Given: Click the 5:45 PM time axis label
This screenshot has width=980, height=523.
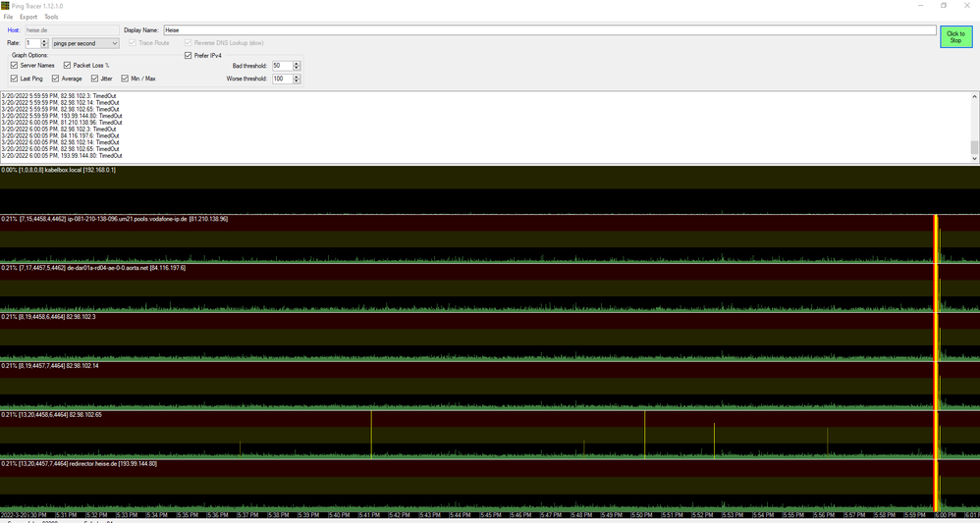Looking at the screenshot, I should [489, 515].
